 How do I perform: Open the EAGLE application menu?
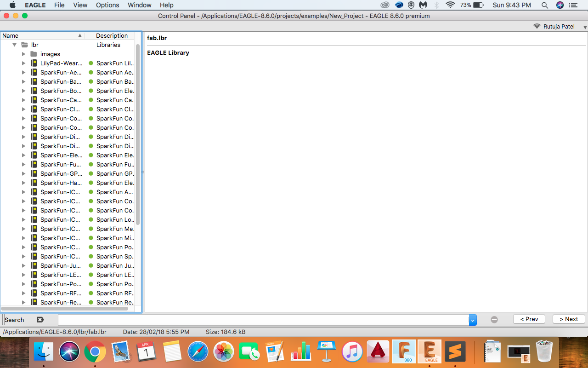(x=35, y=5)
